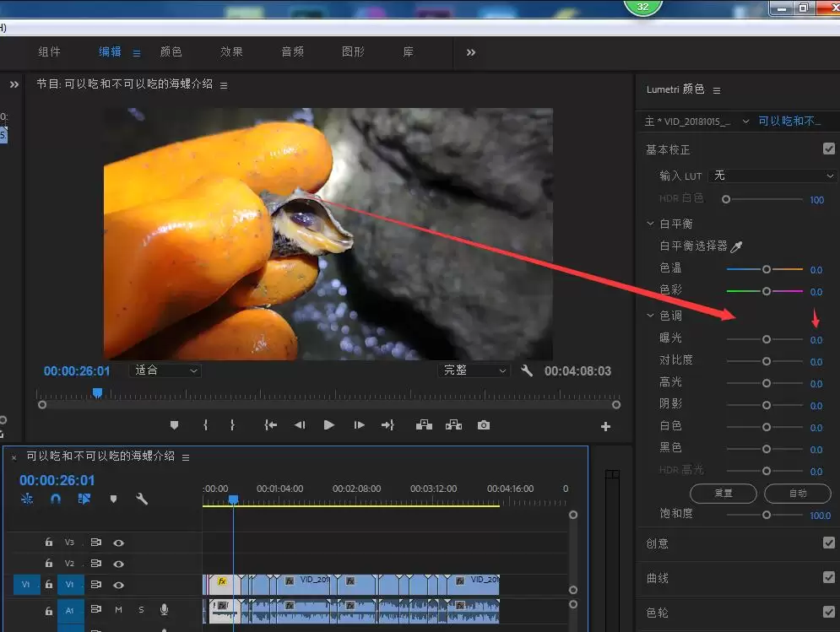Click the 曝光 slider handle

click(767, 339)
